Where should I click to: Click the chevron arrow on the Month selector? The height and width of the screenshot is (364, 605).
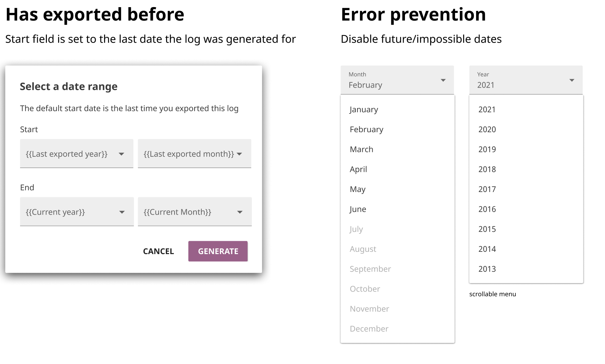coord(443,80)
